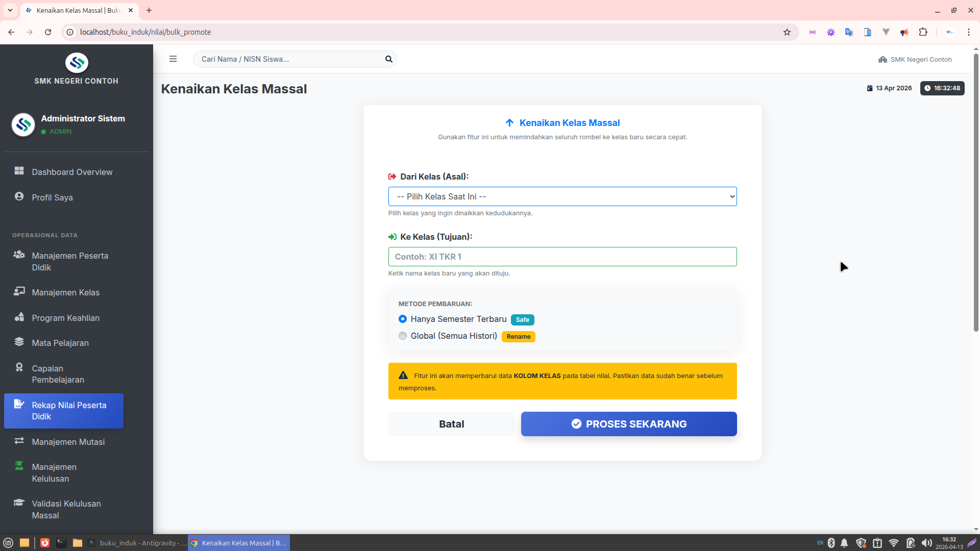Screen dimensions: 980x551
Task: Select Global (Semua Histori) radio option
Action: pyautogui.click(x=403, y=336)
